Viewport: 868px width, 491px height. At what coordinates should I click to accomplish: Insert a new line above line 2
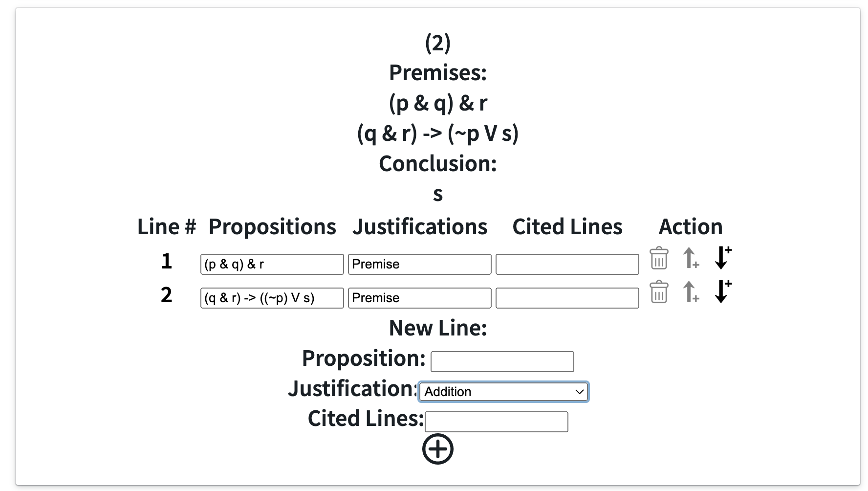(691, 292)
